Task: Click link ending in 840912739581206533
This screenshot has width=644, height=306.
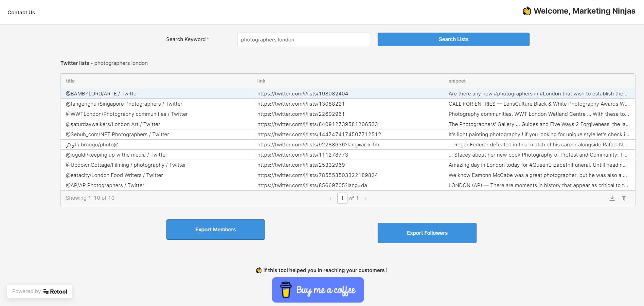Action: (318, 124)
